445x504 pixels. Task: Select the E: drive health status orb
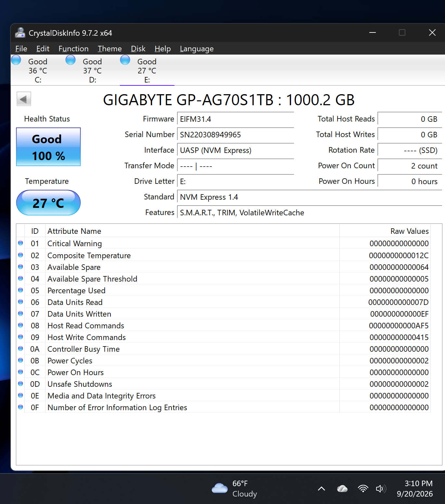tap(125, 60)
